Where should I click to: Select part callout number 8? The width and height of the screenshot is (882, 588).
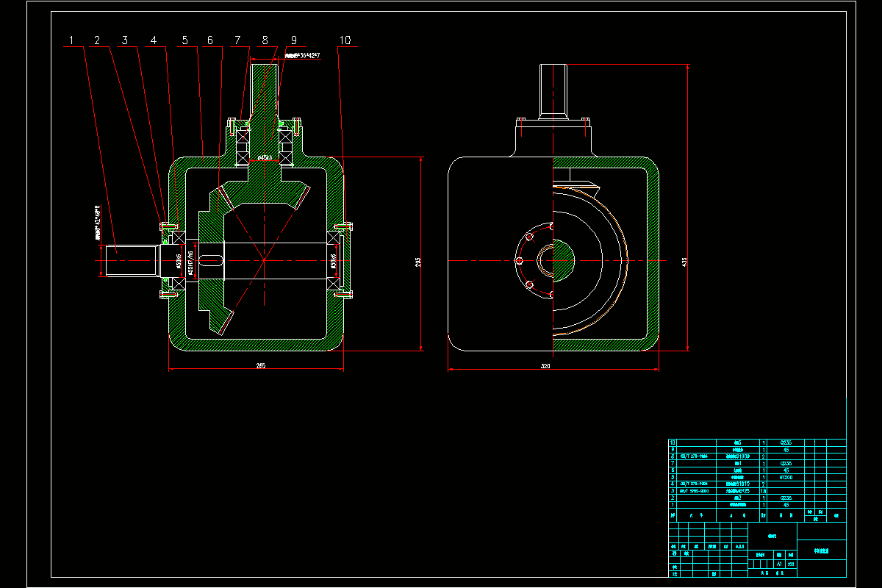pyautogui.click(x=265, y=40)
